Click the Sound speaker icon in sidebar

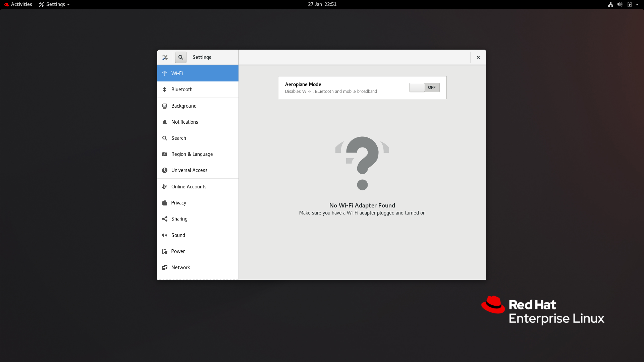[164, 235]
